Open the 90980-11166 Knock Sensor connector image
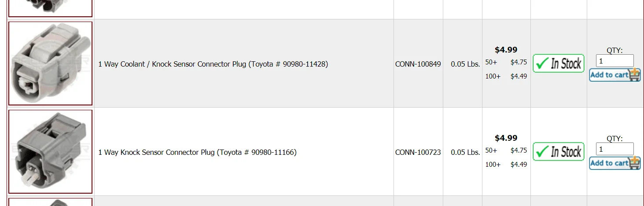644x206 pixels. (x=50, y=152)
